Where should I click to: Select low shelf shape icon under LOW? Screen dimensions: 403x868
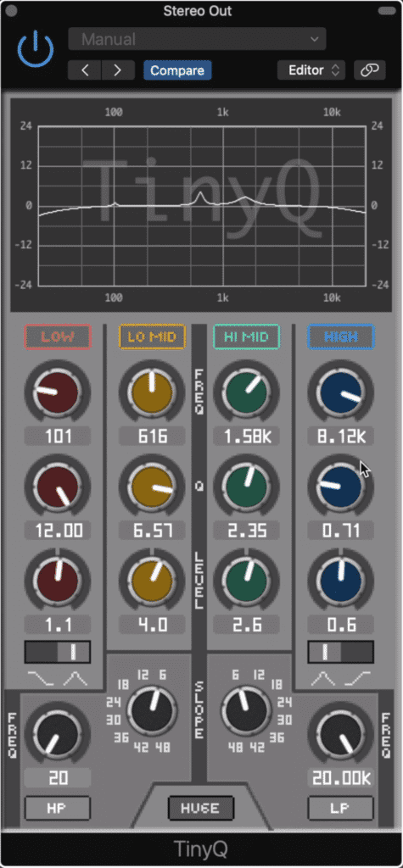tap(40, 679)
